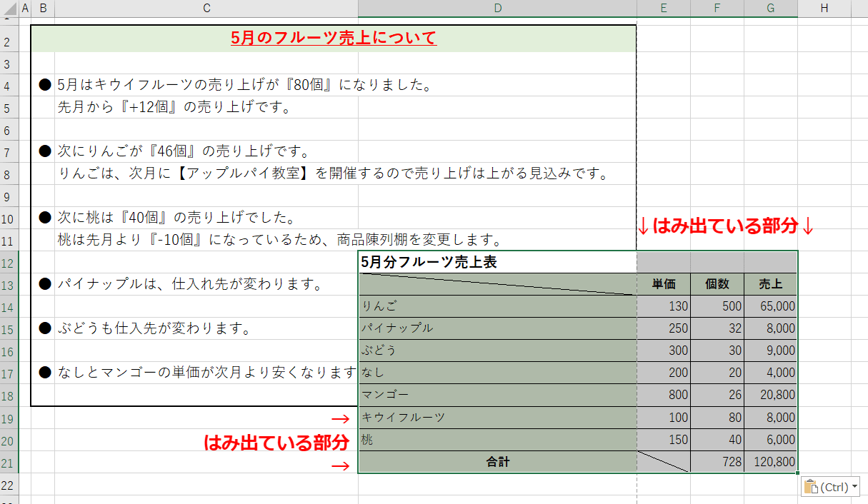Select column F header
Screen dimensions: 868x504
(x=717, y=8)
